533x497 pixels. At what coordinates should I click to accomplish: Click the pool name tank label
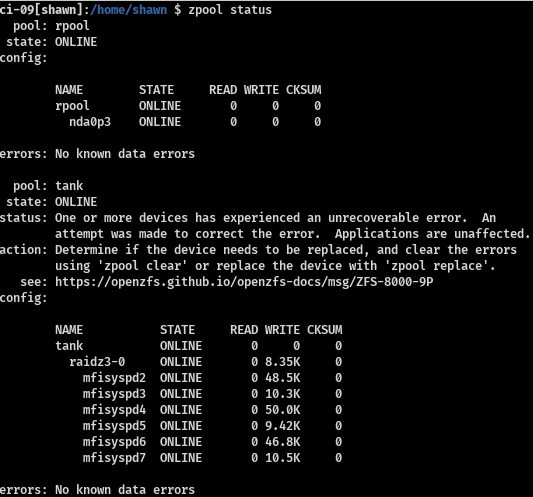pyautogui.click(x=69, y=186)
